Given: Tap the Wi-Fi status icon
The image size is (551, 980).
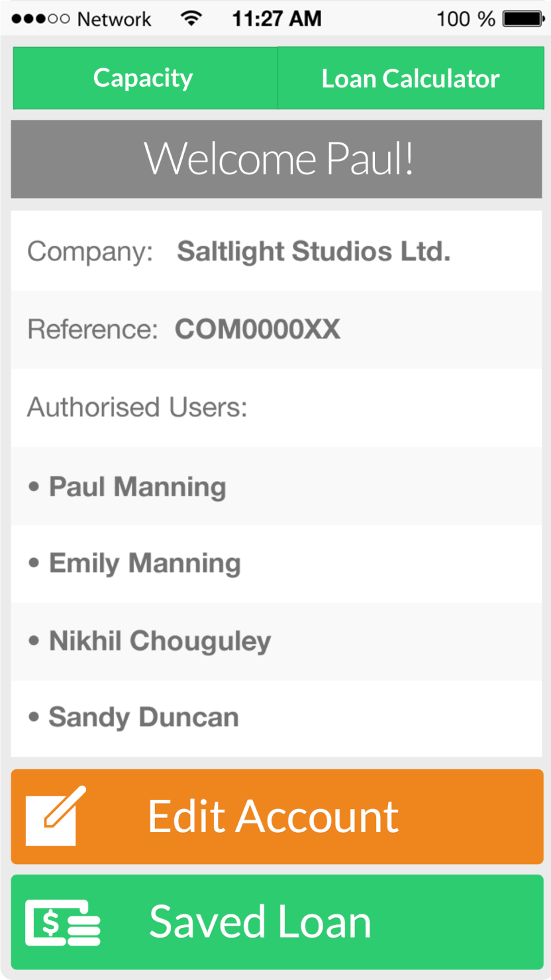Looking at the screenshot, I should point(191,19).
